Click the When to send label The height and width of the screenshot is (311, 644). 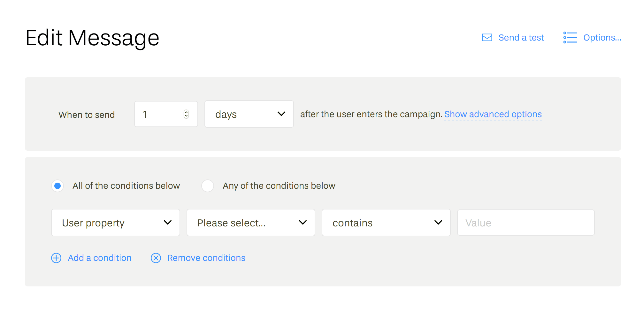pyautogui.click(x=87, y=115)
